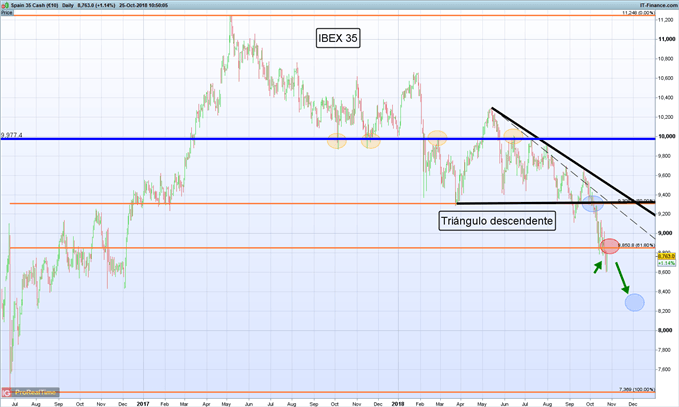This screenshot has width=679, height=407.
Task: Click the 25-Oct-2018 10:50:05 timestamp
Action: pos(143,5)
